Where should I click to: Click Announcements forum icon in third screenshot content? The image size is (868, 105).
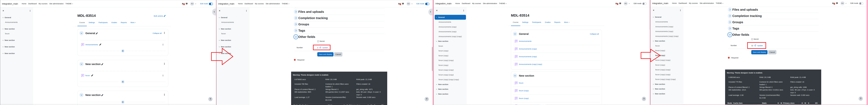click(516, 41)
